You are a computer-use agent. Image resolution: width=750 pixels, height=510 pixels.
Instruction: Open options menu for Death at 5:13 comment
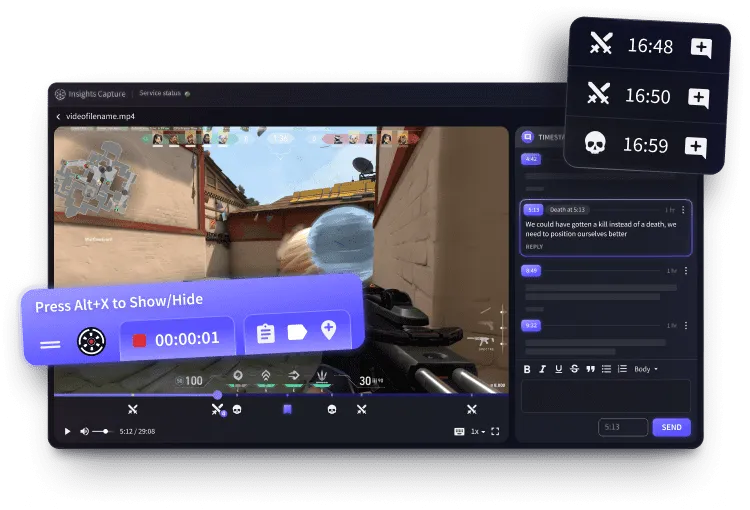click(683, 210)
